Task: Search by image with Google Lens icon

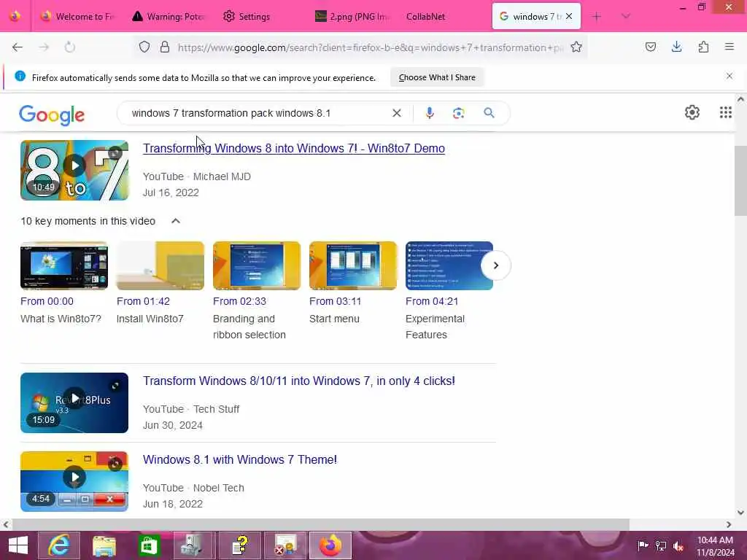Action: point(458,113)
